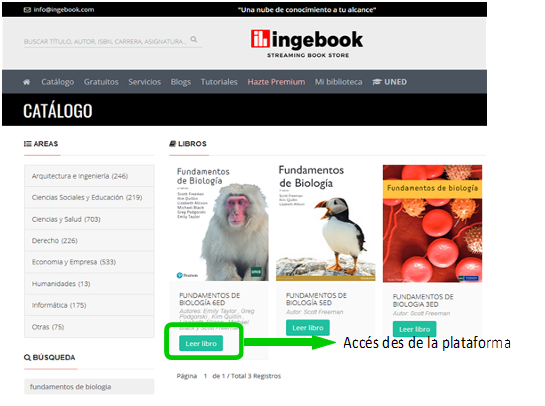The width and height of the screenshot is (545, 406).
Task: Click the home icon in navigation bar
Action: 26,82
